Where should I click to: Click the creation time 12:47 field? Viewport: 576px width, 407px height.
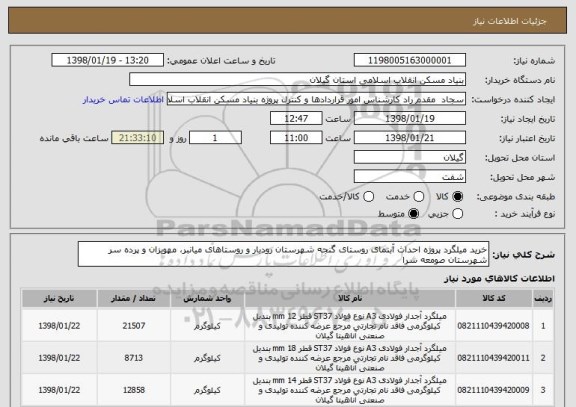296,119
